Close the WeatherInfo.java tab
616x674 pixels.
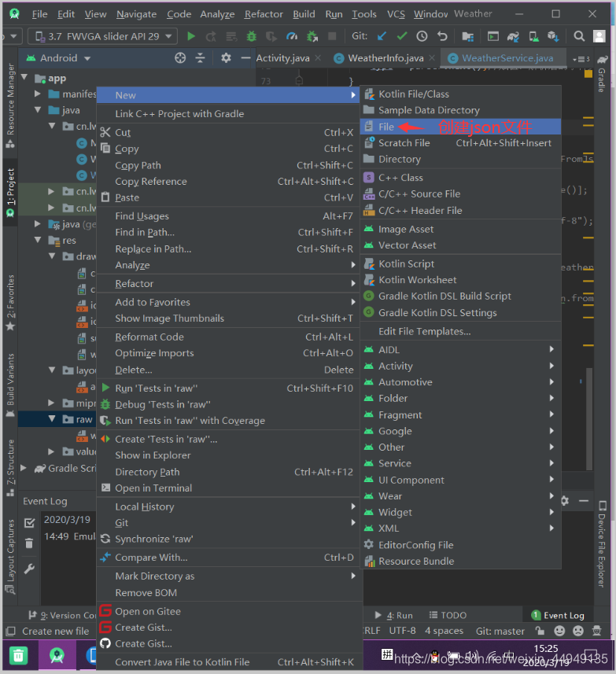click(x=432, y=57)
